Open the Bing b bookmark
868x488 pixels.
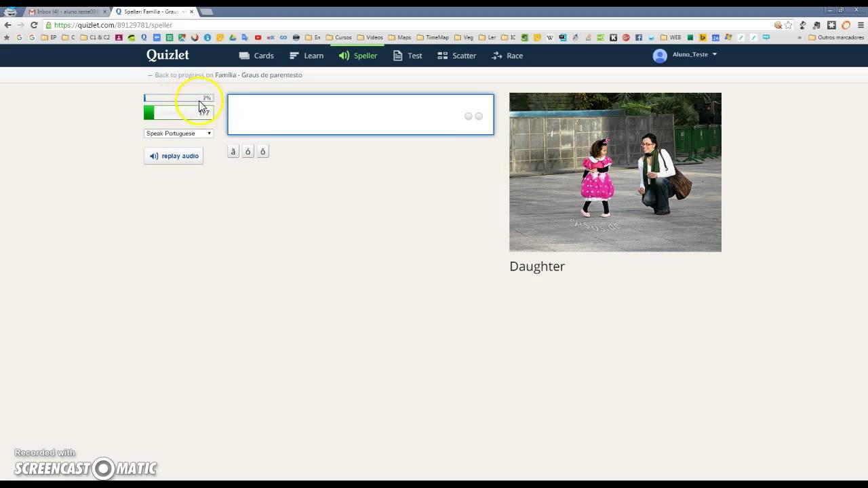tap(703, 37)
